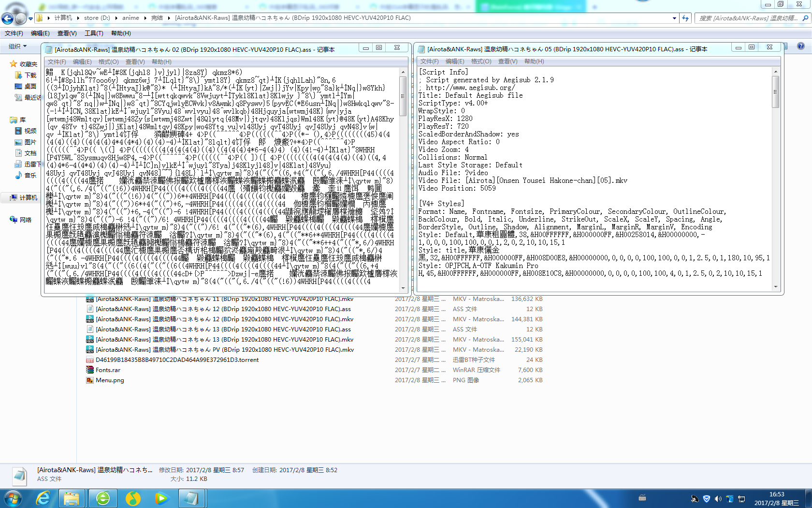Click 计算机 segment in address breadcrumb
812x508 pixels.
pyautogui.click(x=63, y=18)
